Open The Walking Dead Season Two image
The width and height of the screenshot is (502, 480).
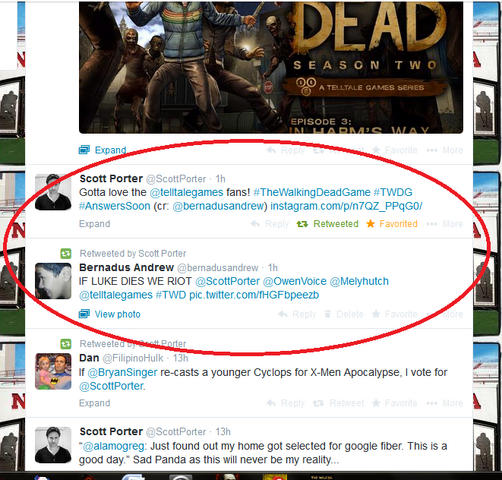pyautogui.click(x=271, y=67)
